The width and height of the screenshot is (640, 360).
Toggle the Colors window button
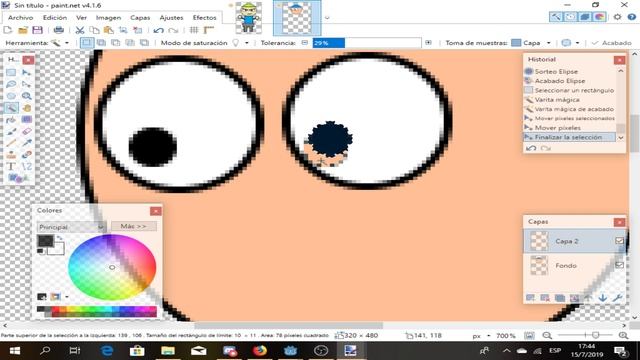pyautogui.click(x=600, y=17)
